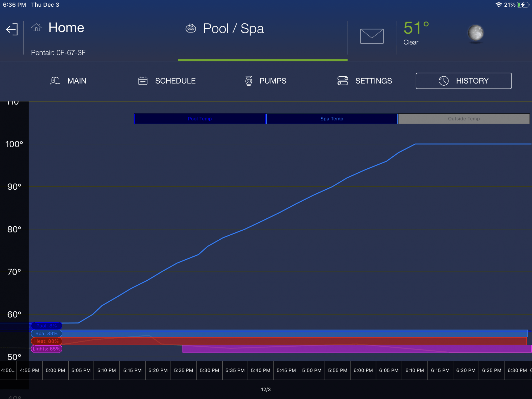This screenshot has width=532, height=399.
Task: Tap the 6:36 PM status bar clock
Action: tap(14, 5)
